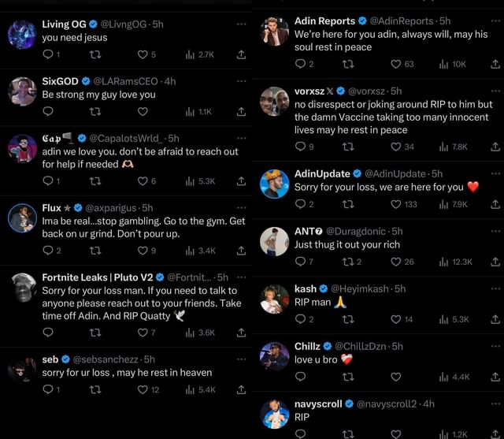Share the Fortnite Leaks tweet
Screen dimensions: 504x439
coord(241,333)
